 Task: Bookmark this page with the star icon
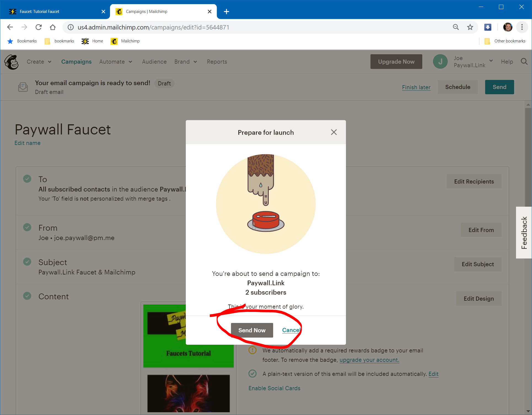pos(470,27)
